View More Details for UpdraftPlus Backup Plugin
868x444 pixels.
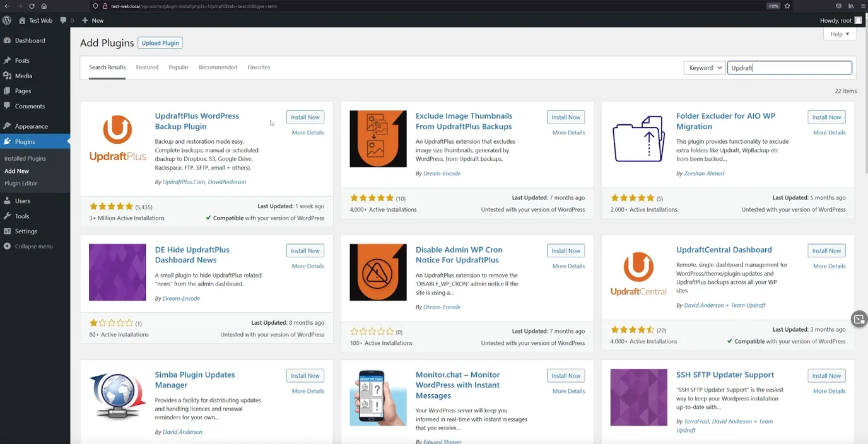coord(308,132)
